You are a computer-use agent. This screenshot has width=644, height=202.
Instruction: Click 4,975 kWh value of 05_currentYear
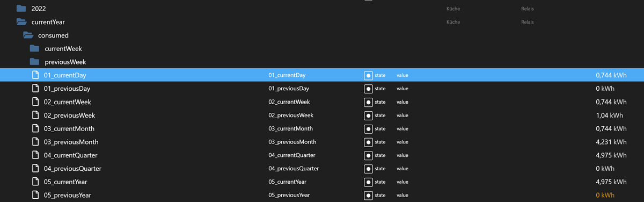pyautogui.click(x=611, y=182)
